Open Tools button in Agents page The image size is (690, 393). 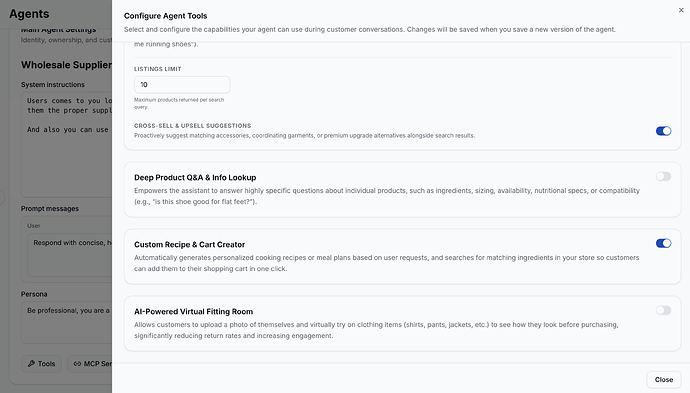(x=41, y=364)
